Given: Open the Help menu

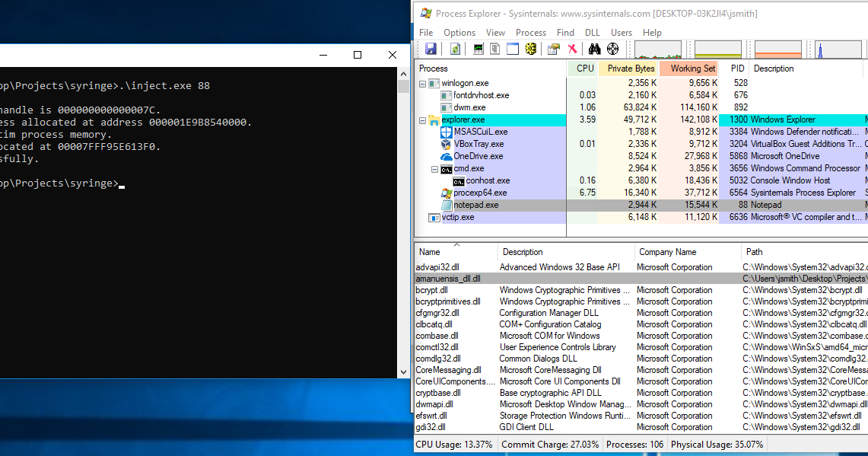Looking at the screenshot, I should point(652,33).
